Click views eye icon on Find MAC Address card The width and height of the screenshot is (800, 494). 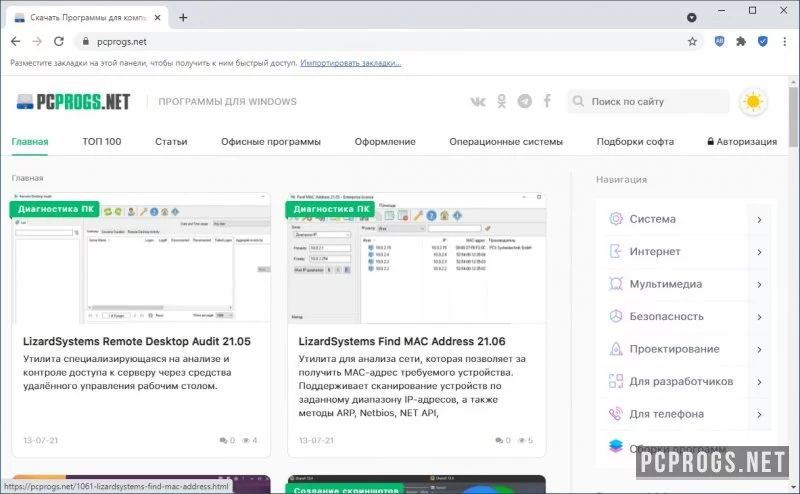click(521, 440)
